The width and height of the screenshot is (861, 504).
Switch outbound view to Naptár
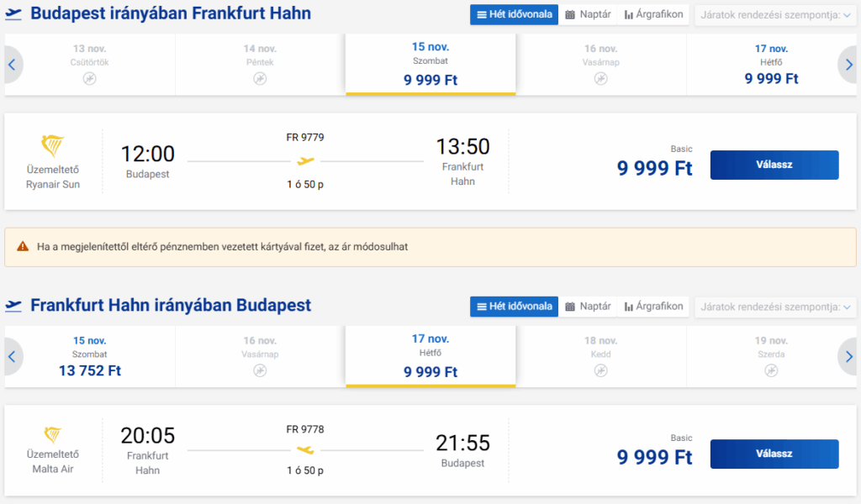click(x=588, y=14)
